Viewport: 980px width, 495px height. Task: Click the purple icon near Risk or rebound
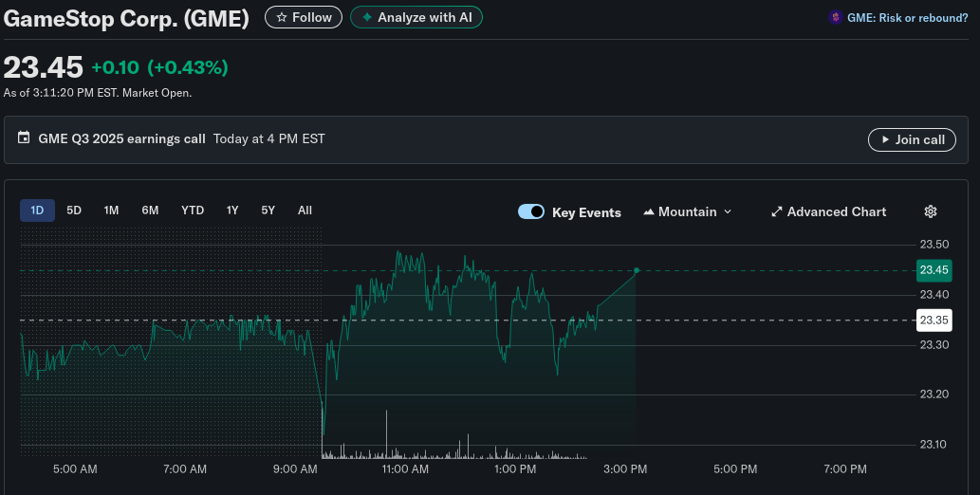[x=836, y=17]
